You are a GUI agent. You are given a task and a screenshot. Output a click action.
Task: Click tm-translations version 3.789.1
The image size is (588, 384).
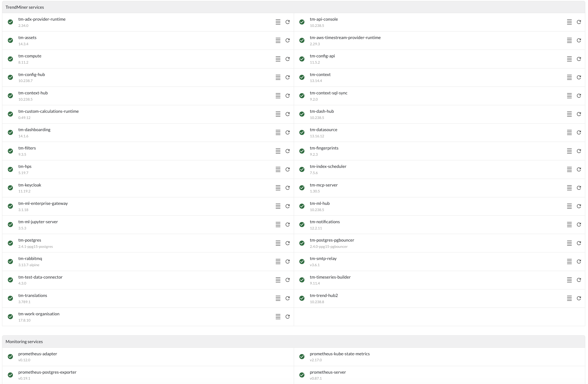click(x=24, y=302)
